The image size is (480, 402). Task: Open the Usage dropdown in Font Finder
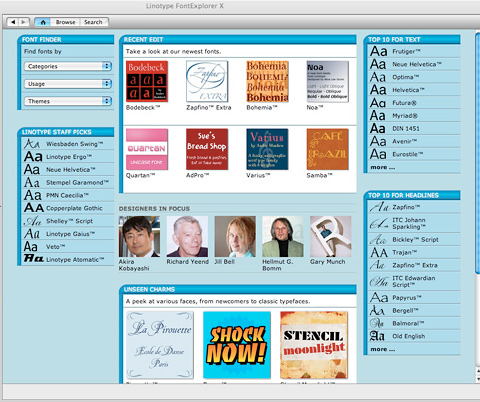click(x=68, y=84)
